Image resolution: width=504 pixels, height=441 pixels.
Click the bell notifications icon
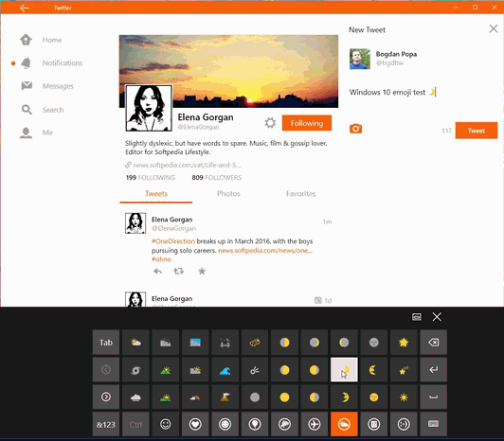(x=26, y=63)
